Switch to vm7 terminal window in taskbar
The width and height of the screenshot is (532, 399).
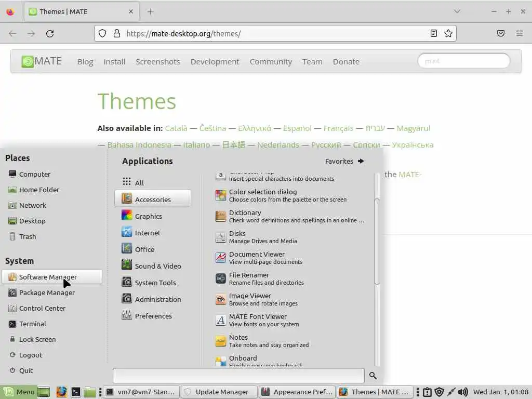141,392
